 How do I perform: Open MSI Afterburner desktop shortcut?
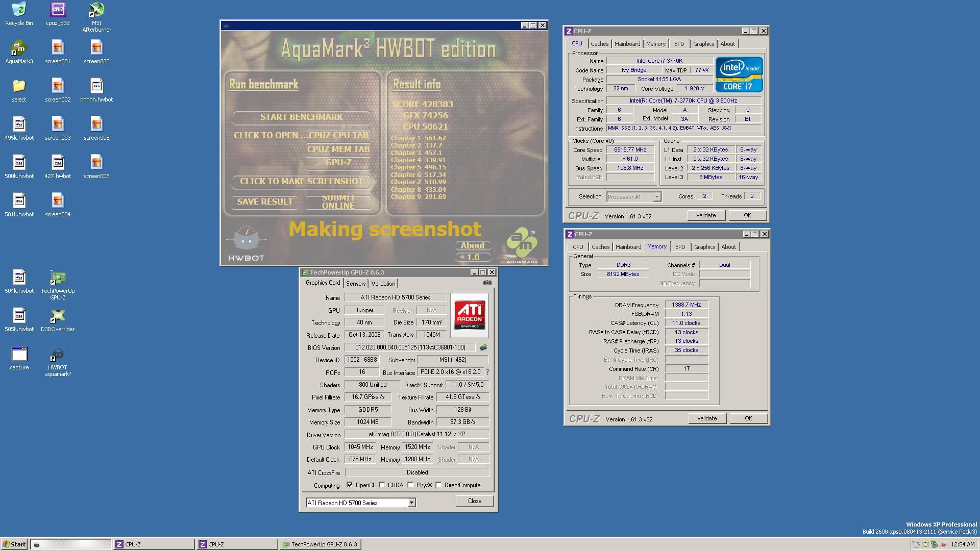pos(96,17)
